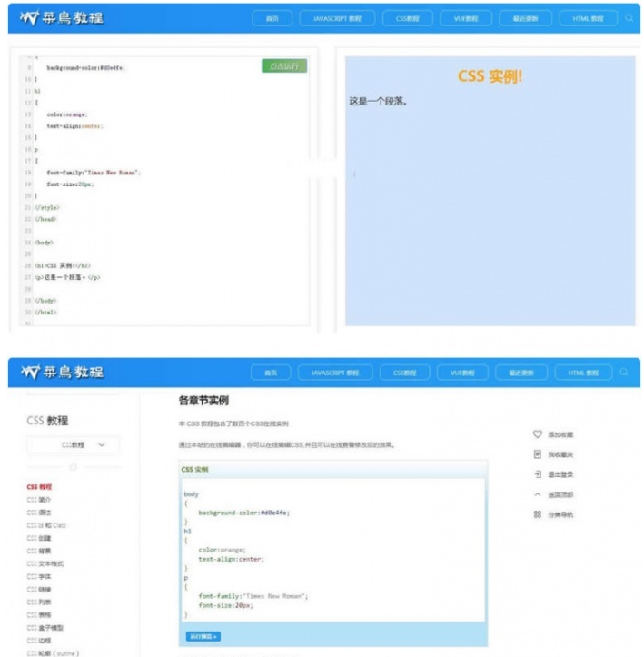This screenshot has height=657, width=644.
Task: Click the 菜鳥教程 logo on the editor page
Action: click(x=61, y=17)
